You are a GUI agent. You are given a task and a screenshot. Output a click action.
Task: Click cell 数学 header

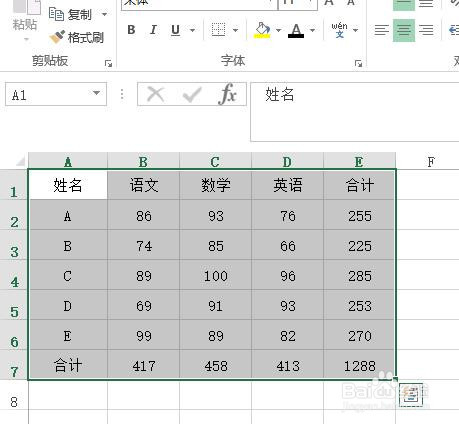(216, 185)
